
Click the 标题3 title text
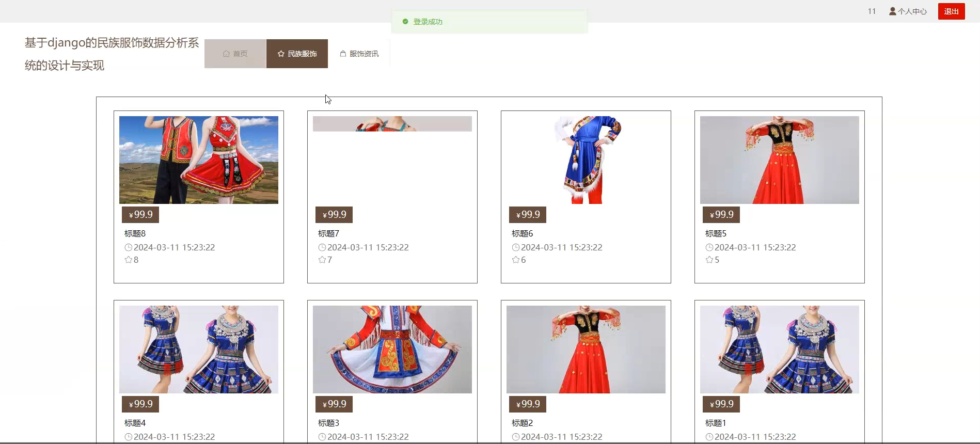coord(328,423)
